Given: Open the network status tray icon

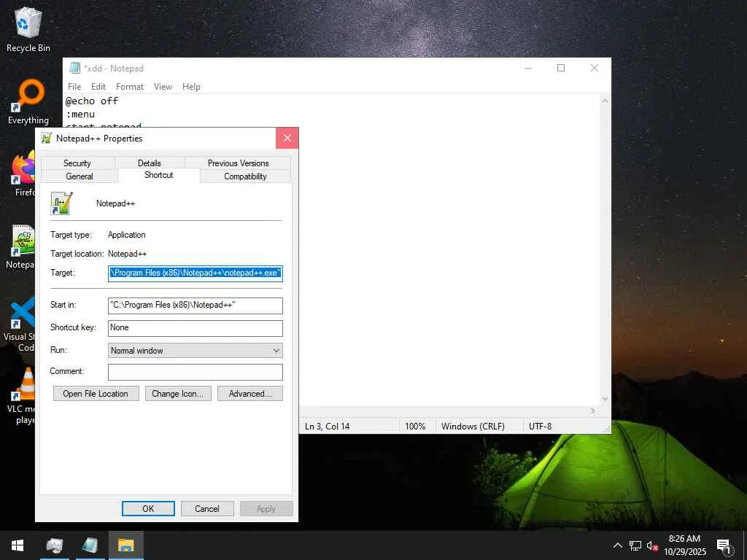Looking at the screenshot, I should click(x=635, y=545).
